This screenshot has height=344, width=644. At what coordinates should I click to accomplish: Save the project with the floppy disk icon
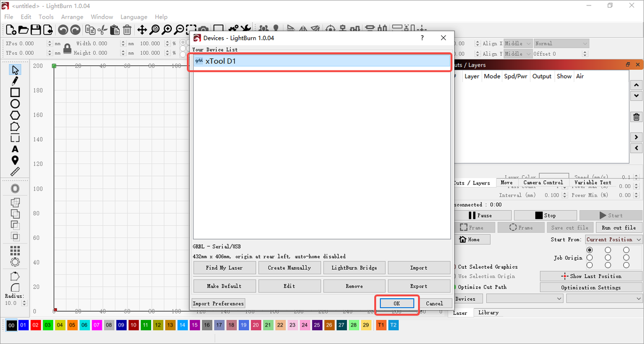click(36, 30)
